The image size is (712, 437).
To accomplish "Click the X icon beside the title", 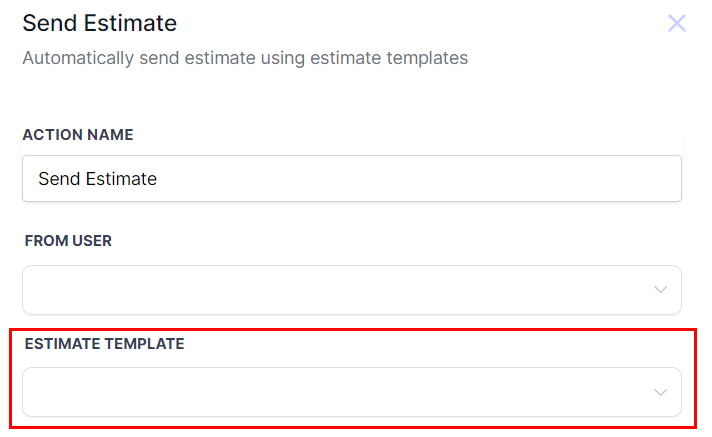I will point(677,23).
